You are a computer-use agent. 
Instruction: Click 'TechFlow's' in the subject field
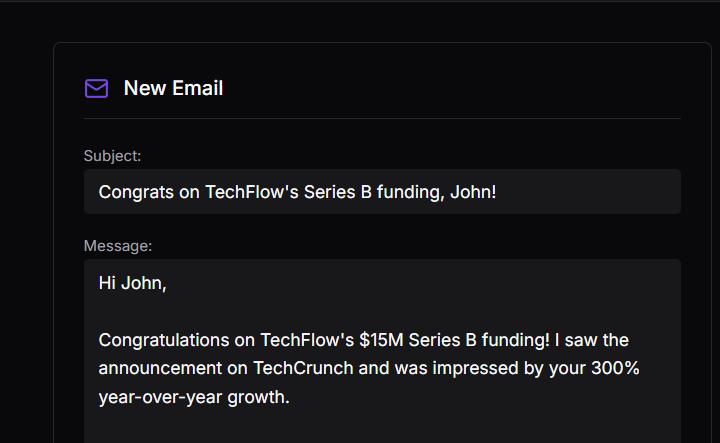252,192
